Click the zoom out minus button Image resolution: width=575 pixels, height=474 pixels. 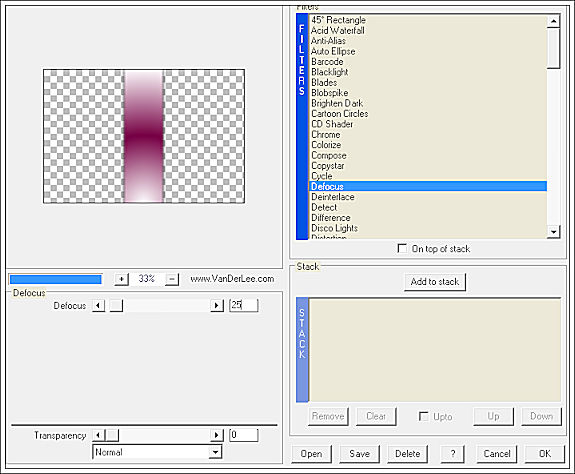tap(172, 279)
